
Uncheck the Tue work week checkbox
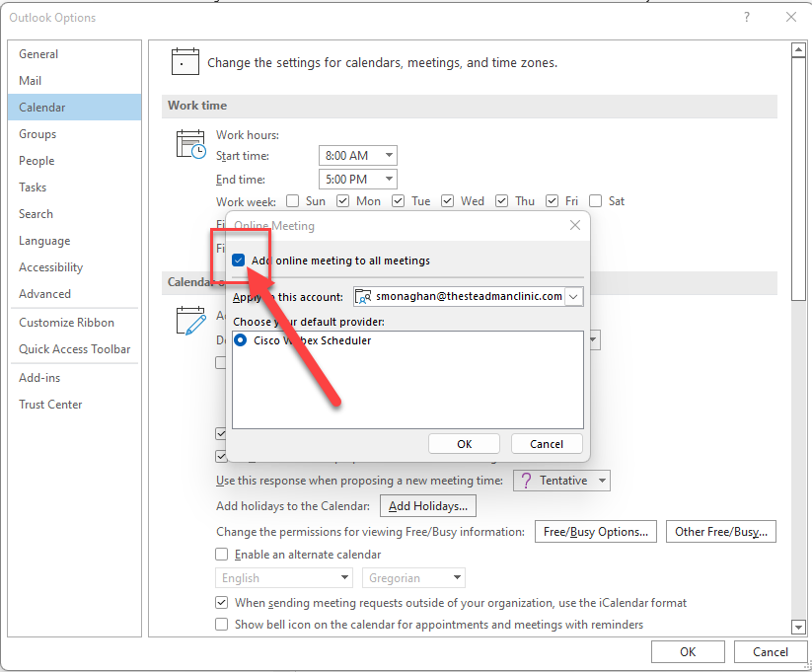pyautogui.click(x=398, y=200)
